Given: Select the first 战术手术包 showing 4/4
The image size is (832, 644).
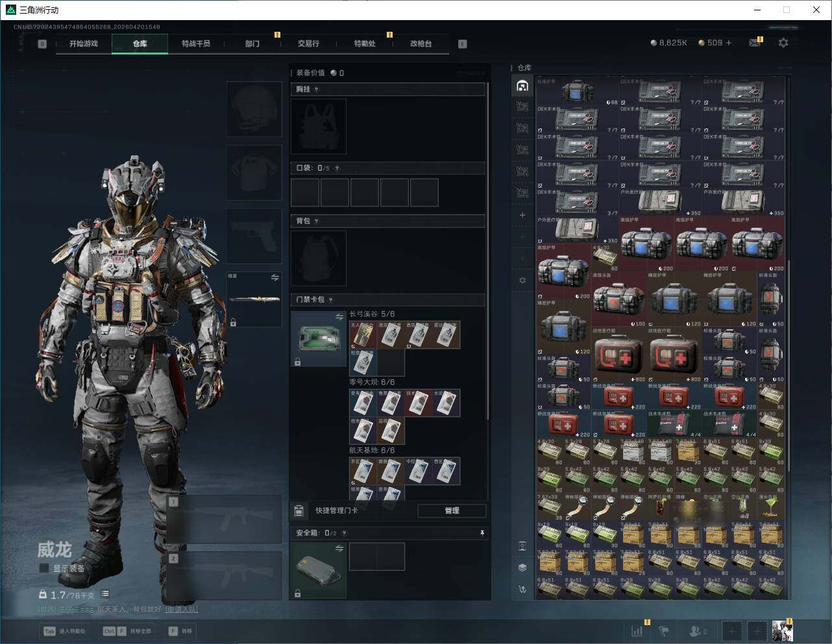Looking at the screenshot, I should [674, 424].
